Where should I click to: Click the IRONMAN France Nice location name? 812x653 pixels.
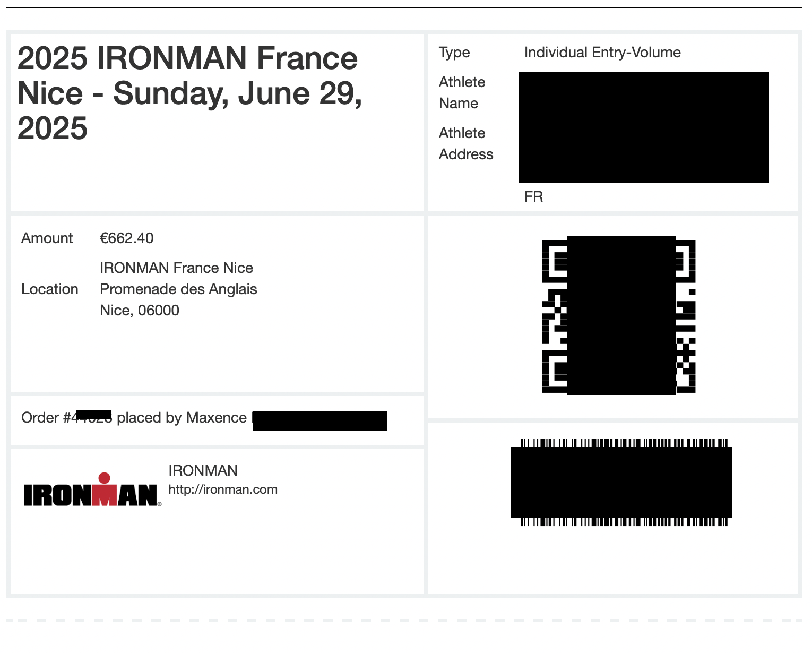click(176, 268)
